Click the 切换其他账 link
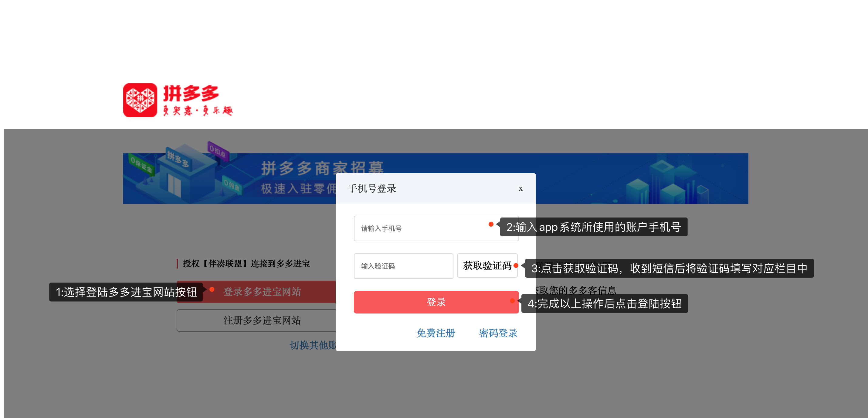The width and height of the screenshot is (868, 418). pos(313,345)
